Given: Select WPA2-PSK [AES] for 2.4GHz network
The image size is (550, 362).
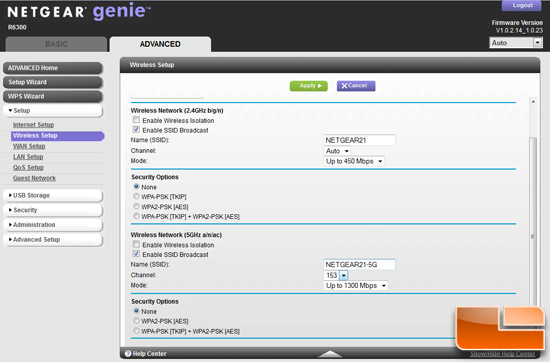Looking at the screenshot, I should click(x=136, y=206).
